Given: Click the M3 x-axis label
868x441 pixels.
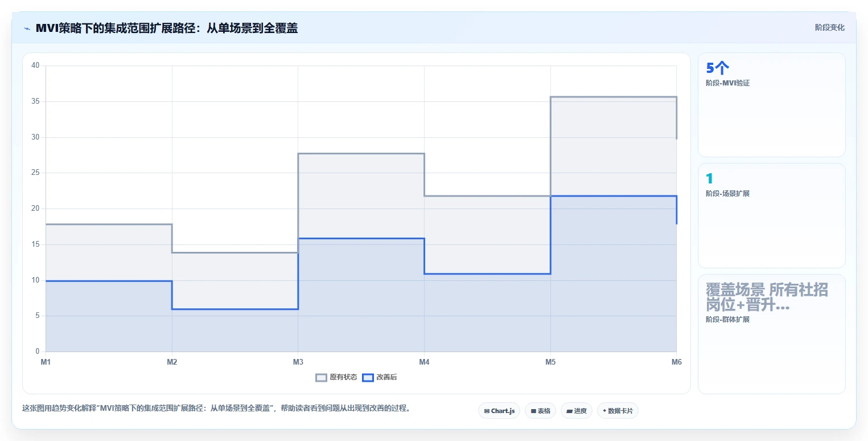Looking at the screenshot, I should pos(298,362).
